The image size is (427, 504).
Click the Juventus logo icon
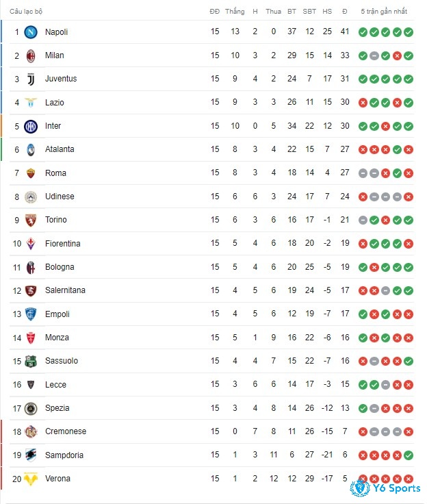click(x=31, y=79)
